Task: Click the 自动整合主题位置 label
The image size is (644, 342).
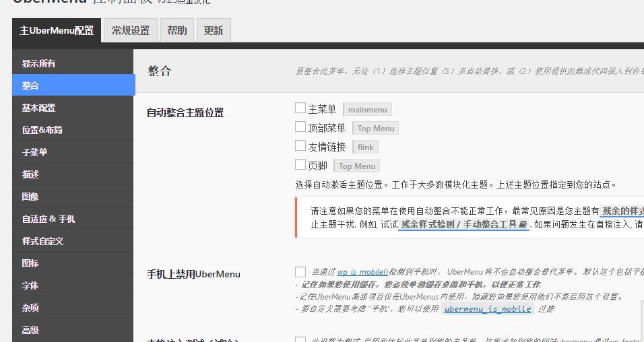Action: point(185,112)
